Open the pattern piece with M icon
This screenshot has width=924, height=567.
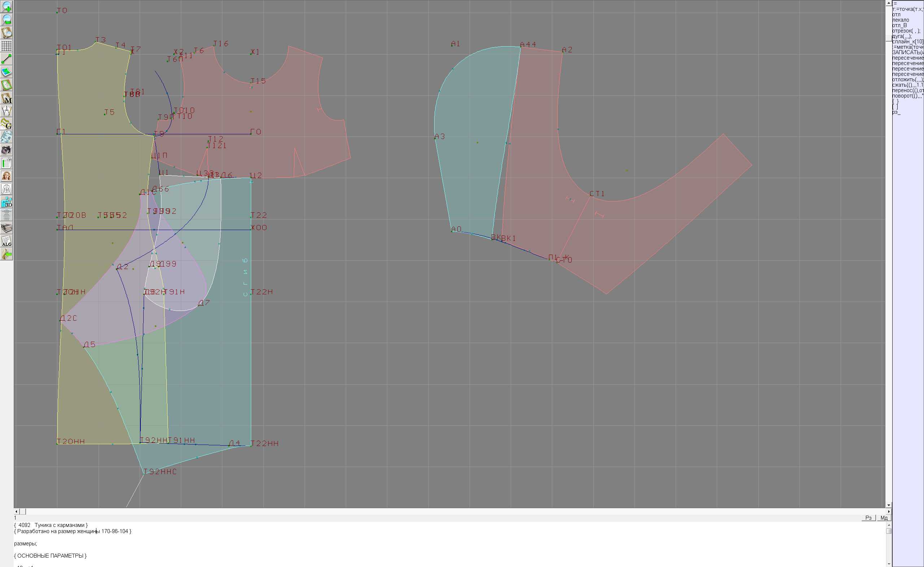(x=6, y=98)
